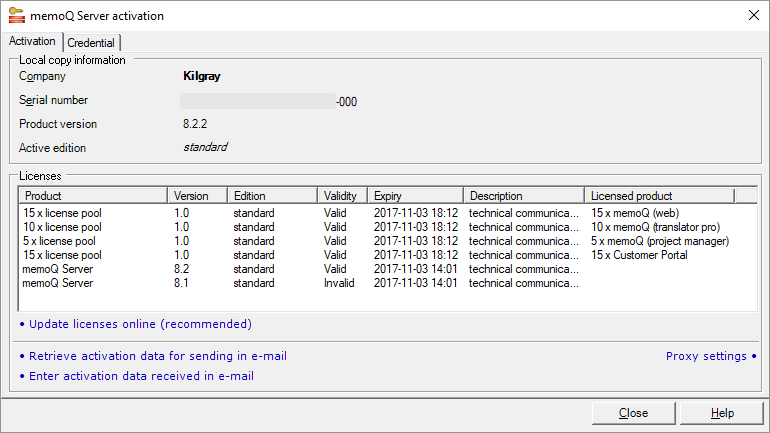This screenshot has width=770, height=433.
Task: Select the Activation tab
Action: pos(32,42)
